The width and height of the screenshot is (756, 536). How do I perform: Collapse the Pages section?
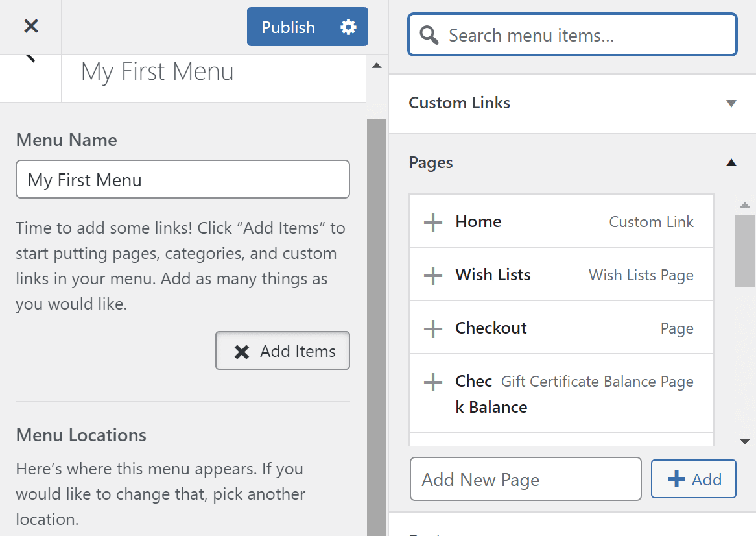(731, 162)
